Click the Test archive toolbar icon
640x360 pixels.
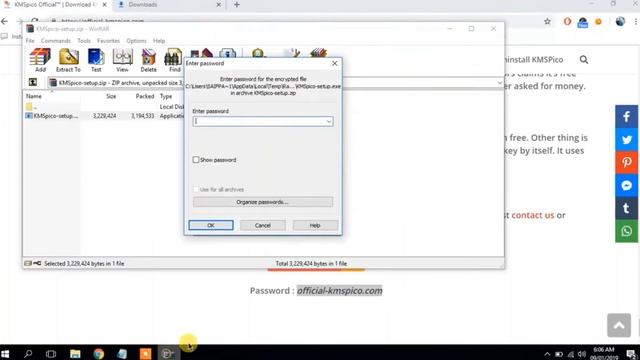[x=96, y=60]
